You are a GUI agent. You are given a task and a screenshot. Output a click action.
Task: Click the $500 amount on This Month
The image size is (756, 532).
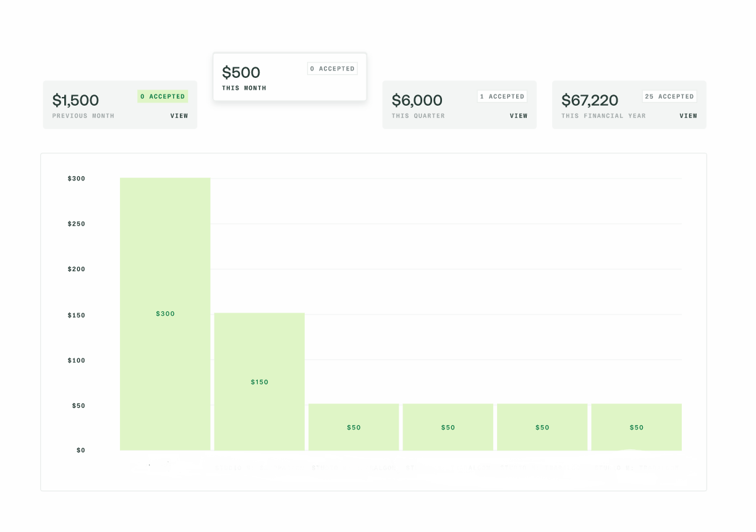(x=241, y=72)
